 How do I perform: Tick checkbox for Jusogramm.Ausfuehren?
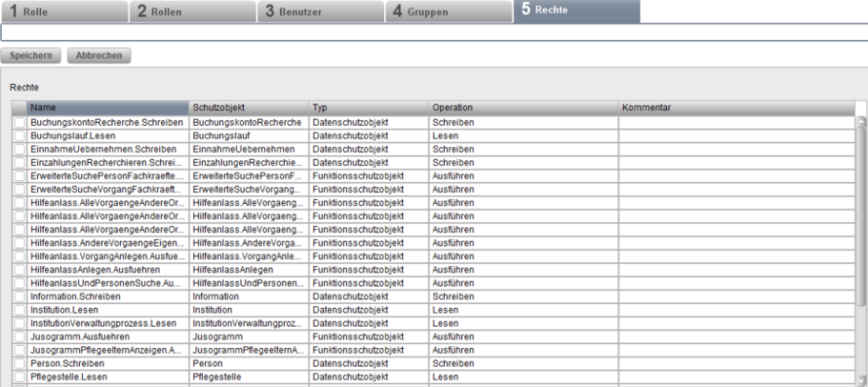click(20, 336)
